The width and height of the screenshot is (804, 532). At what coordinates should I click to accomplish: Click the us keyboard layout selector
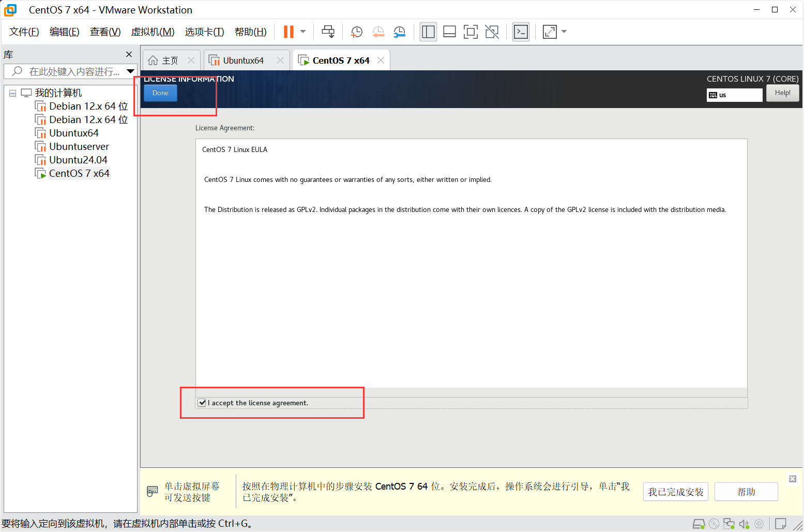pos(734,95)
